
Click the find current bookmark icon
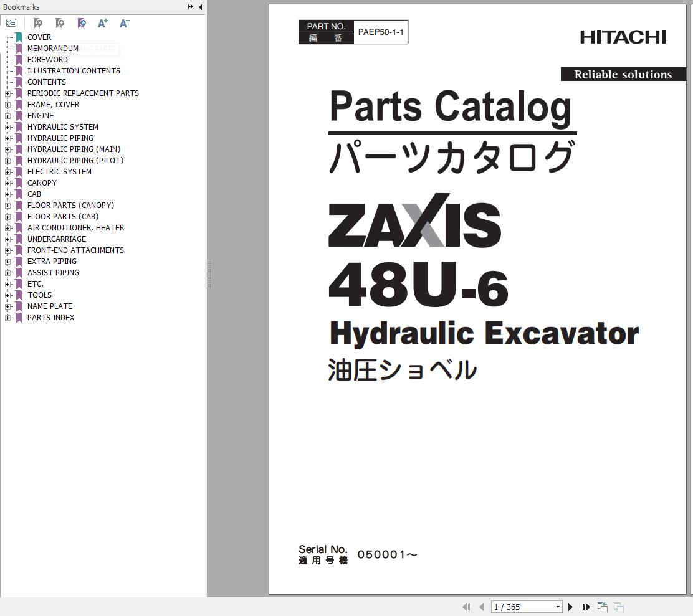click(81, 23)
